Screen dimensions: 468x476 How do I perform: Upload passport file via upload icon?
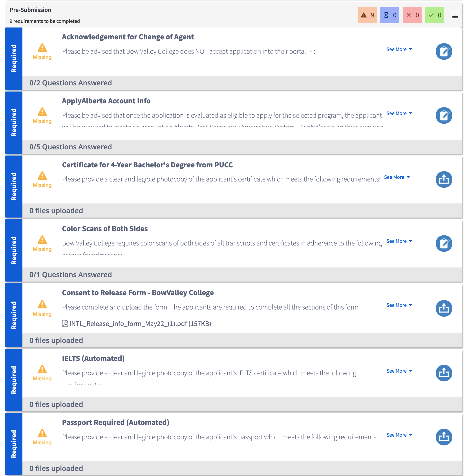(444, 437)
